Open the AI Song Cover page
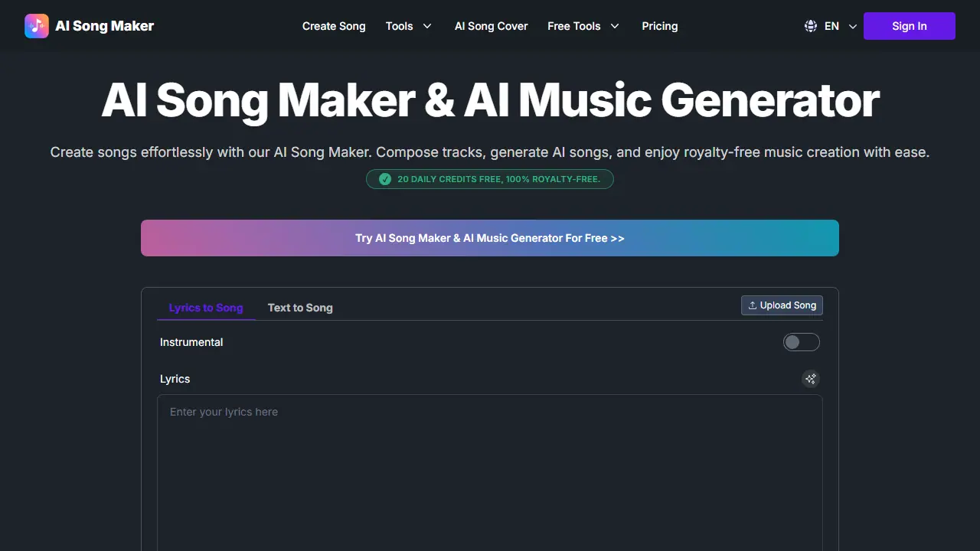Viewport: 980px width, 551px height. [492, 26]
